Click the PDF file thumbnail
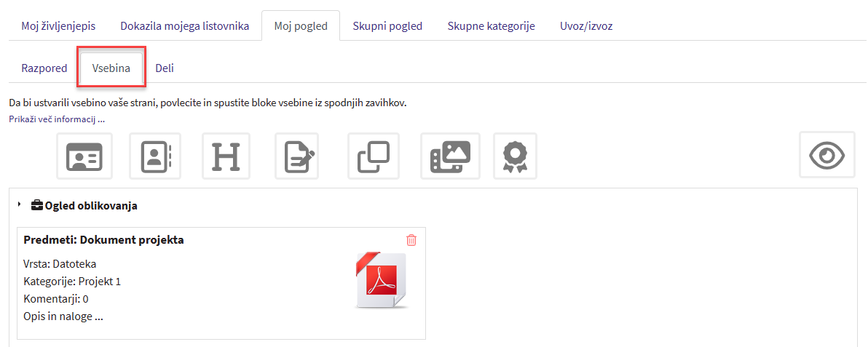The height and width of the screenshot is (347, 868). coord(381,282)
